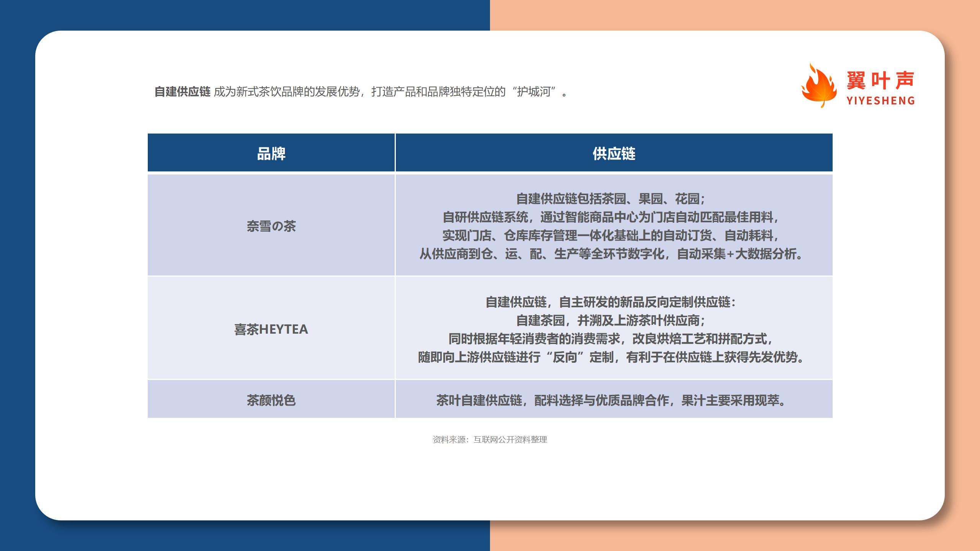Click the line about 改良烘焙工艺和拼配方式
This screenshot has width=980, height=551.
[x=611, y=339]
